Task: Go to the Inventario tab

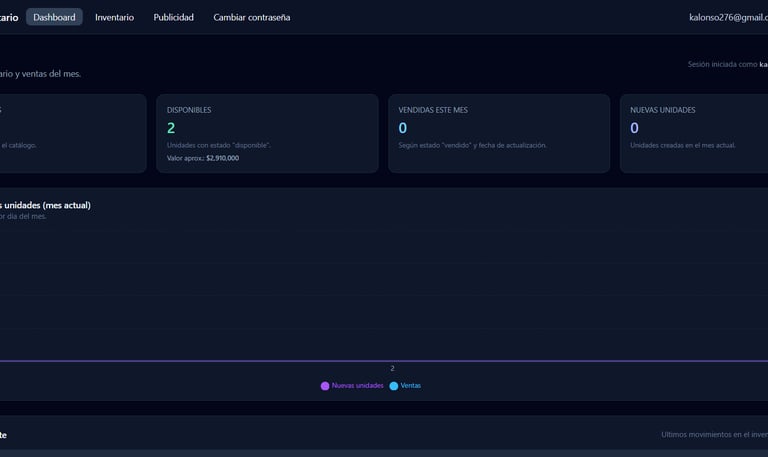Action: coord(114,17)
